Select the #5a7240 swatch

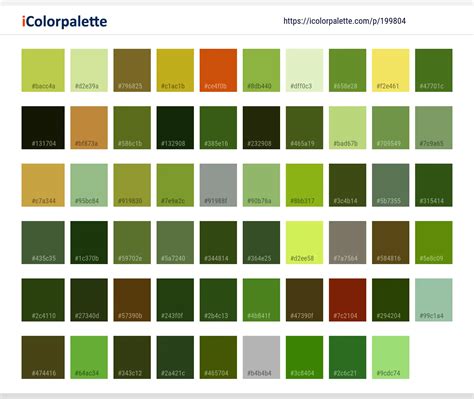(x=175, y=242)
